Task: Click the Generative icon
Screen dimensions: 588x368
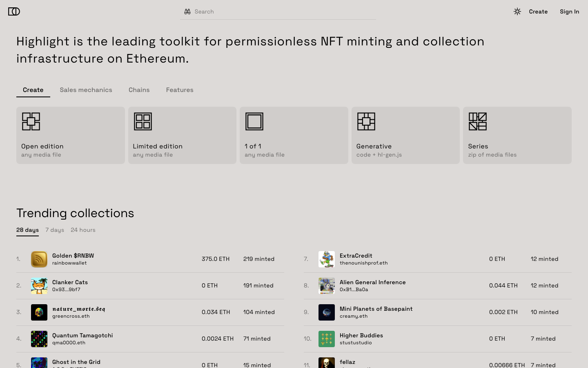Action: pyautogui.click(x=366, y=121)
